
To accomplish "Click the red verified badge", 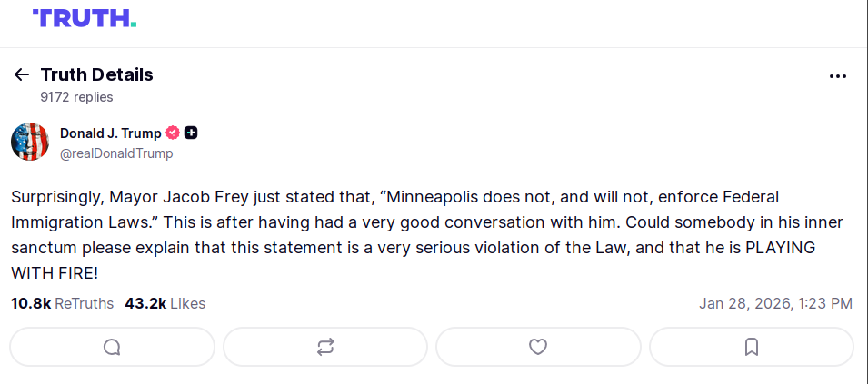I will click(x=172, y=133).
